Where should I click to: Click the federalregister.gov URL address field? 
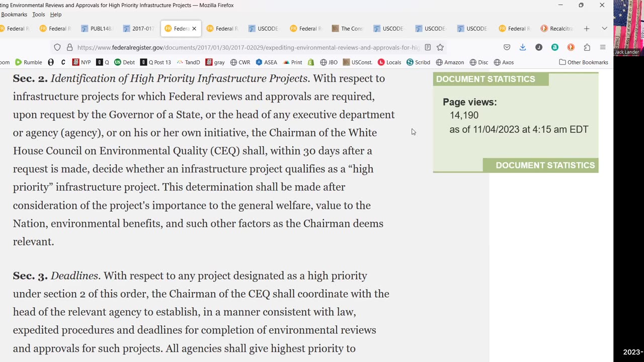pyautogui.click(x=248, y=47)
